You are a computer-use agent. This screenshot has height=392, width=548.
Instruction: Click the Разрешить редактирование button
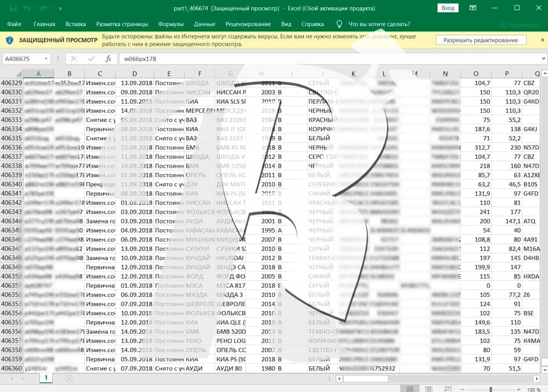click(480, 40)
